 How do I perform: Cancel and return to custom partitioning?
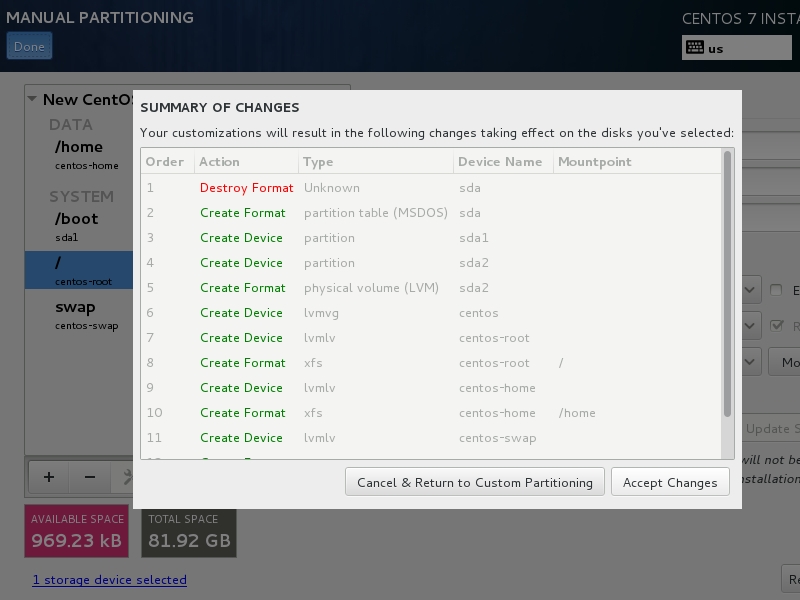click(x=474, y=482)
